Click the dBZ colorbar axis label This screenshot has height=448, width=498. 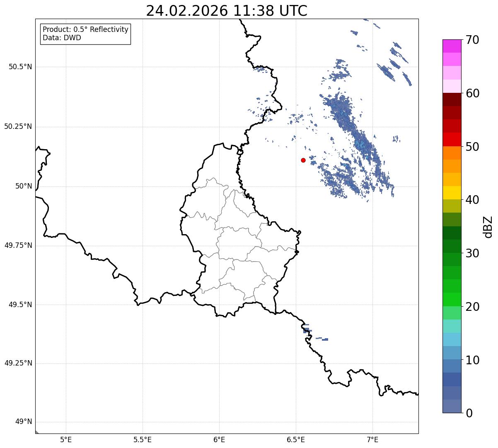488,226
